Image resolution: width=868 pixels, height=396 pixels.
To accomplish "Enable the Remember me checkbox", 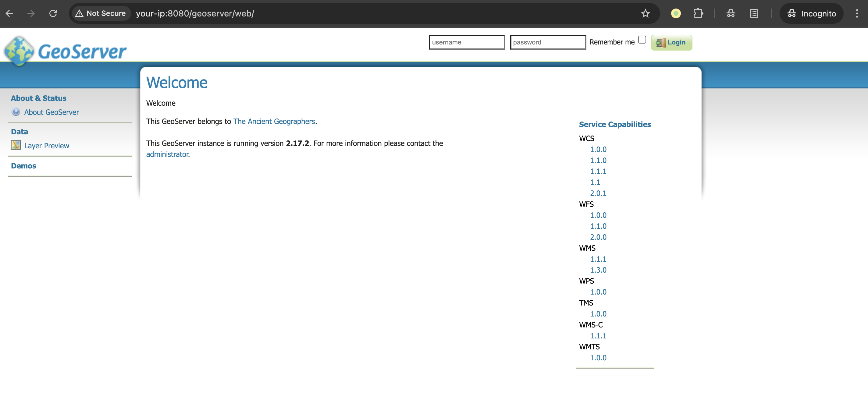I will click(642, 40).
